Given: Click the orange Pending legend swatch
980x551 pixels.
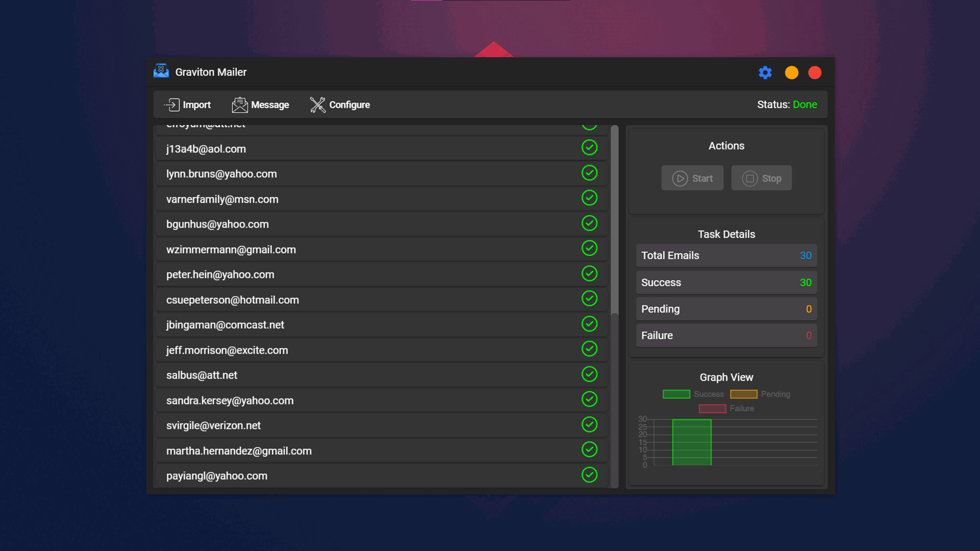Looking at the screenshot, I should point(744,394).
